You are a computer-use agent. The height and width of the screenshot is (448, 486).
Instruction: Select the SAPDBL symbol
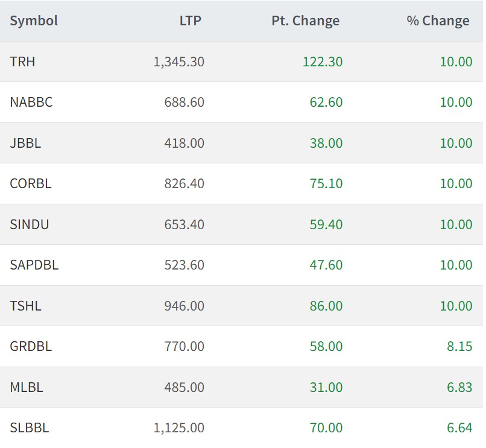[34, 265]
